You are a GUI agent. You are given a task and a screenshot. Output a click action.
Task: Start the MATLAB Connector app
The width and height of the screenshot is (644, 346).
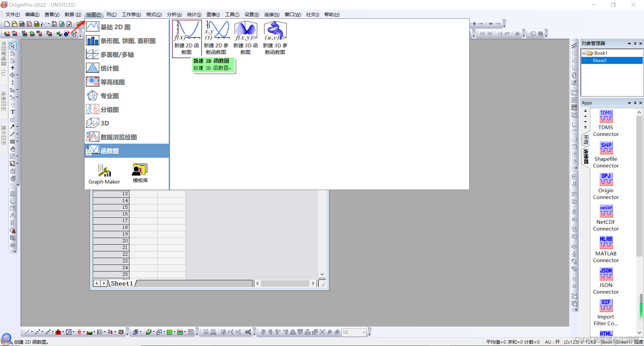coord(606,250)
